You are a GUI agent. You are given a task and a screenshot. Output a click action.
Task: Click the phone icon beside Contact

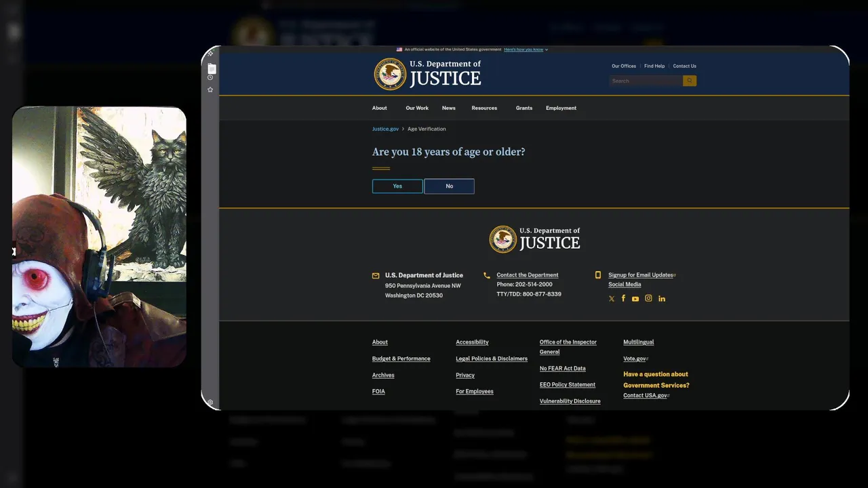coord(487,275)
